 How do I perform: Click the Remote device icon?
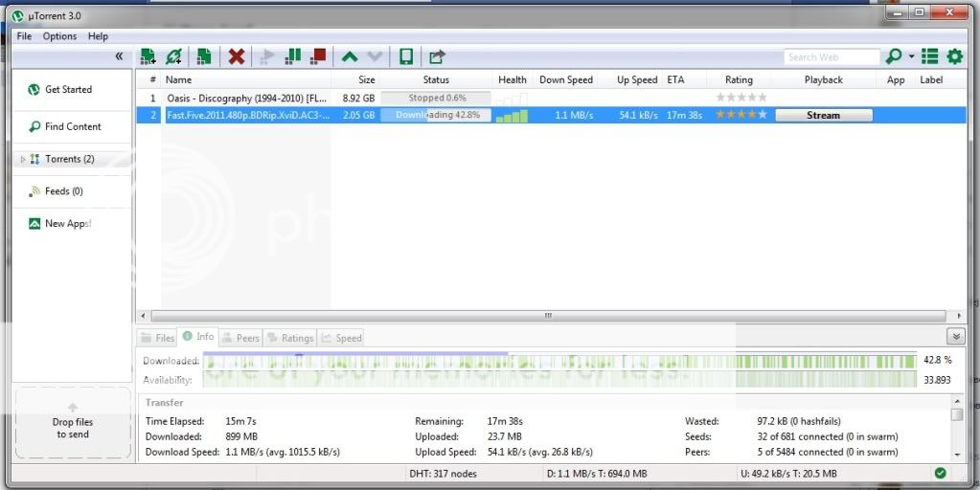click(406, 57)
